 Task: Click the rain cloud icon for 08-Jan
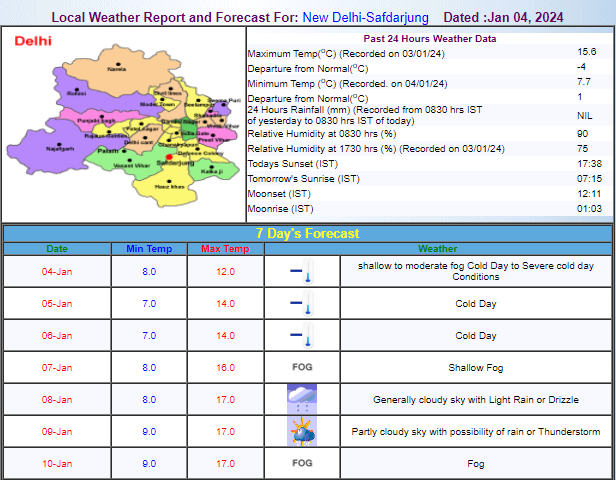(302, 399)
